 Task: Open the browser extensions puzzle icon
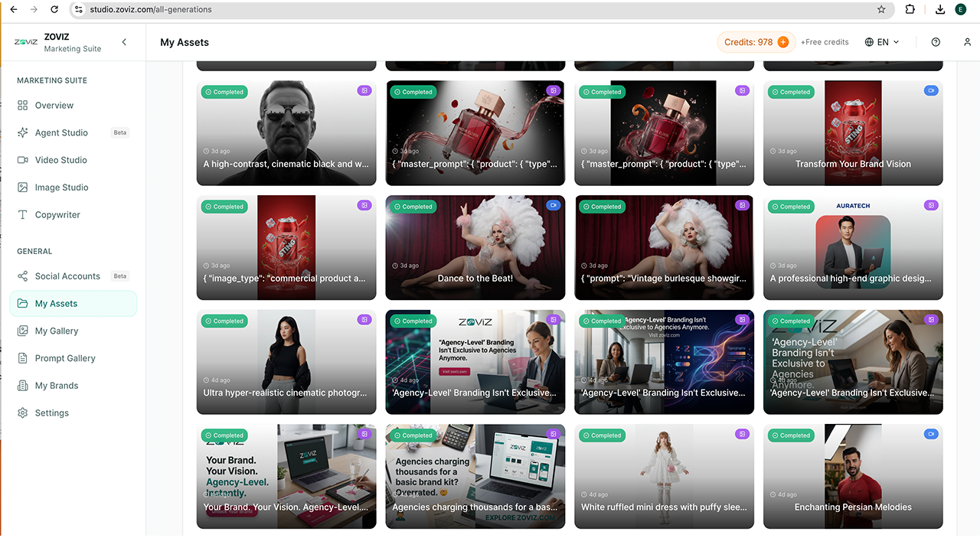coord(910,9)
